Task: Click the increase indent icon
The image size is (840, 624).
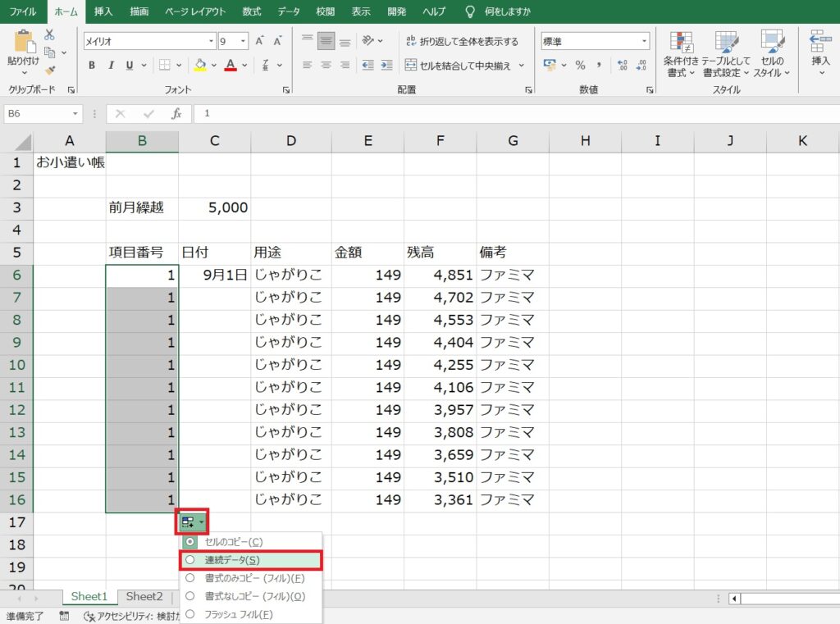Action: [386, 66]
